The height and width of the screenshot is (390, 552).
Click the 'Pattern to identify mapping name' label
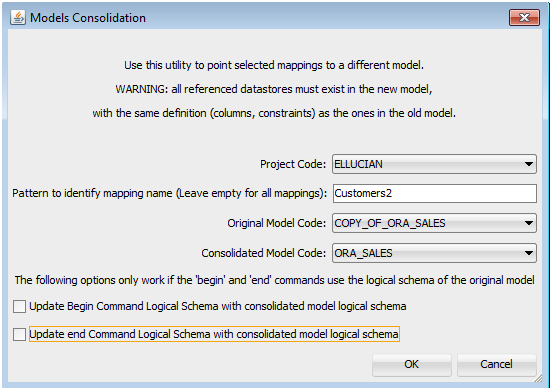coord(170,193)
